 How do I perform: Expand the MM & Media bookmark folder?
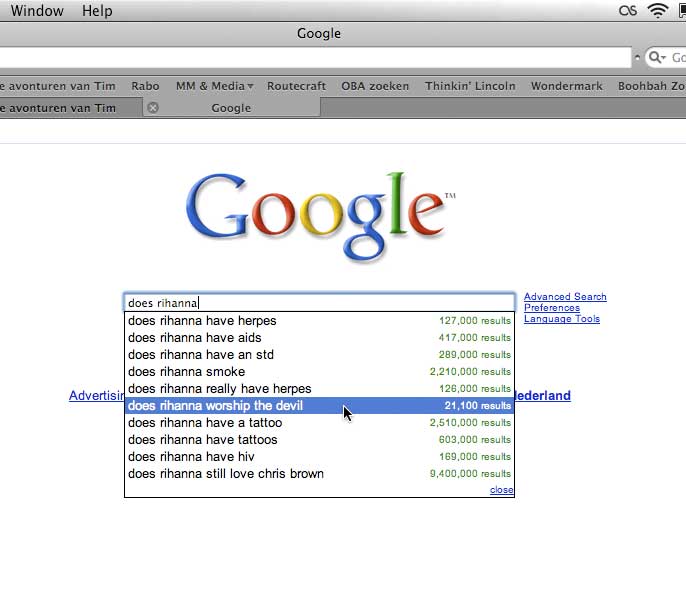click(x=214, y=86)
